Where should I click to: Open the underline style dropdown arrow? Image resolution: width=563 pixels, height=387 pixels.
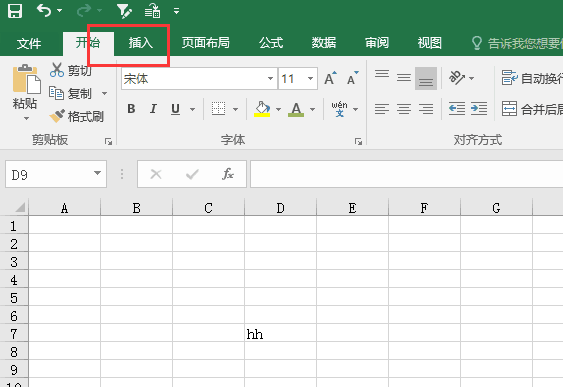click(x=192, y=109)
